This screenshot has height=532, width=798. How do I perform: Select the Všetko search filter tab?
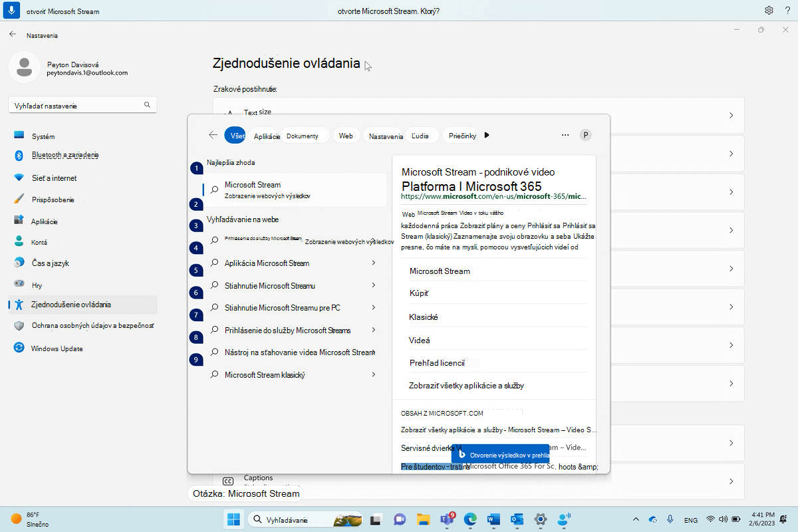coord(235,136)
